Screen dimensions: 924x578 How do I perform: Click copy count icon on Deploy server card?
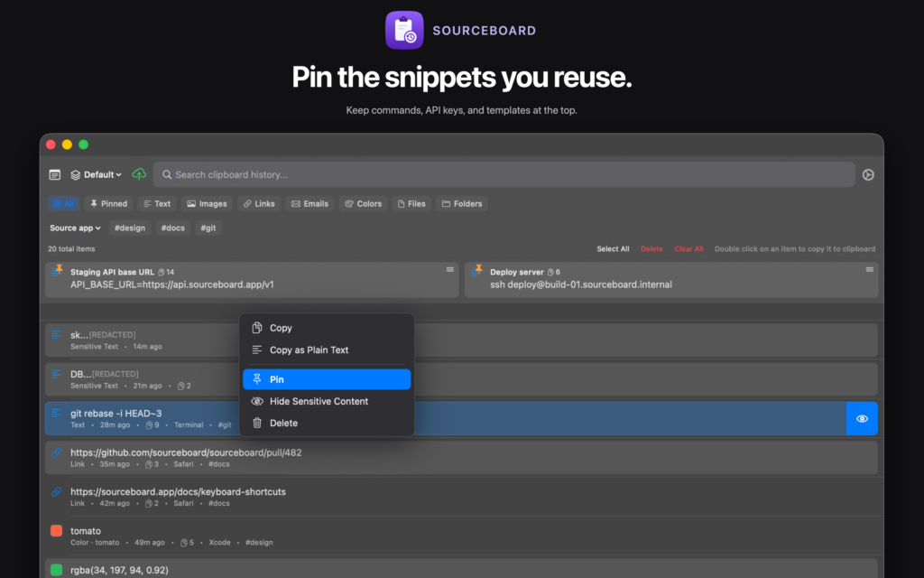[550, 272]
